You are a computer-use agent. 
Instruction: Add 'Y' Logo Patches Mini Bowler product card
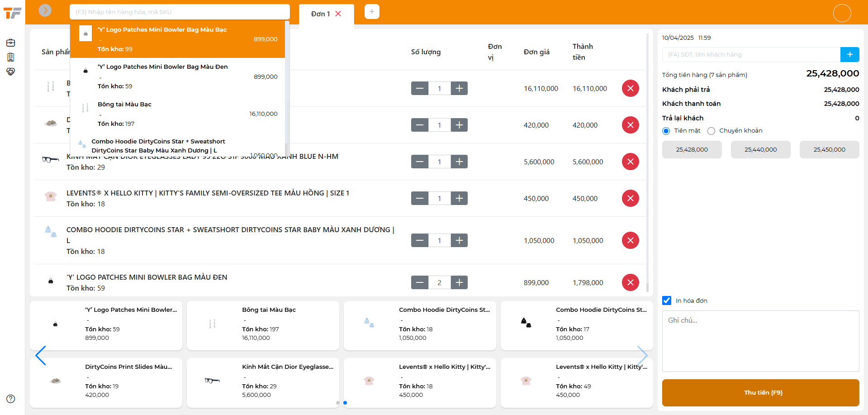[106, 325]
